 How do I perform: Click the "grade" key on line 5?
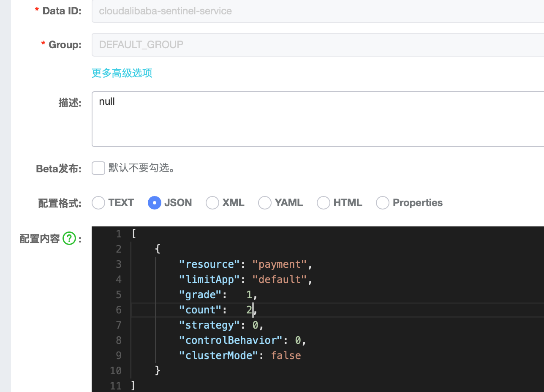(x=200, y=295)
